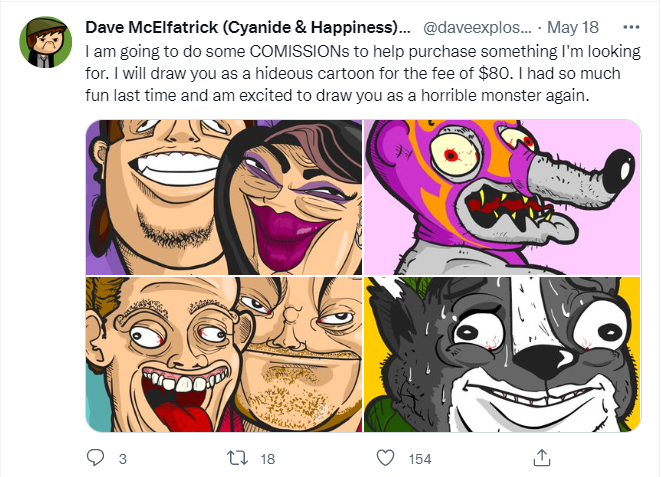Click the reply speech bubble icon
661x477 pixels.
pos(96,457)
